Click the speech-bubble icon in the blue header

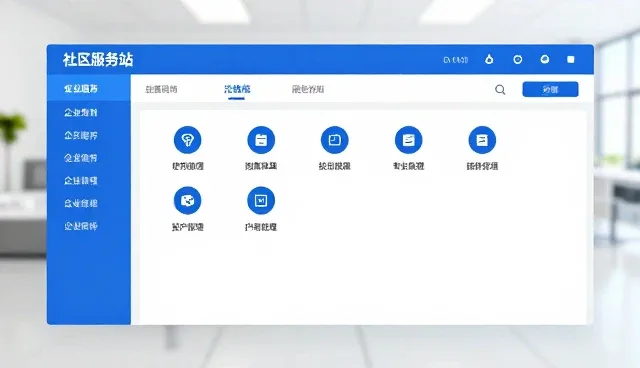pyautogui.click(x=544, y=60)
